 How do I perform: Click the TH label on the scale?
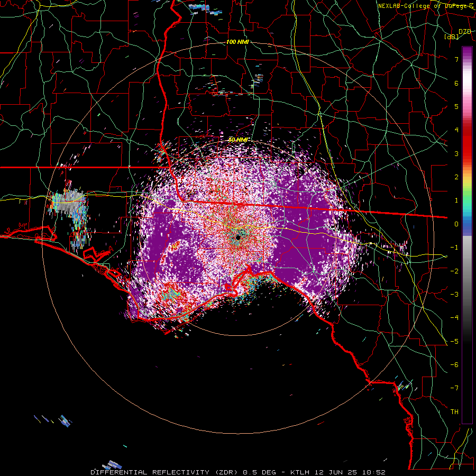click(454, 412)
